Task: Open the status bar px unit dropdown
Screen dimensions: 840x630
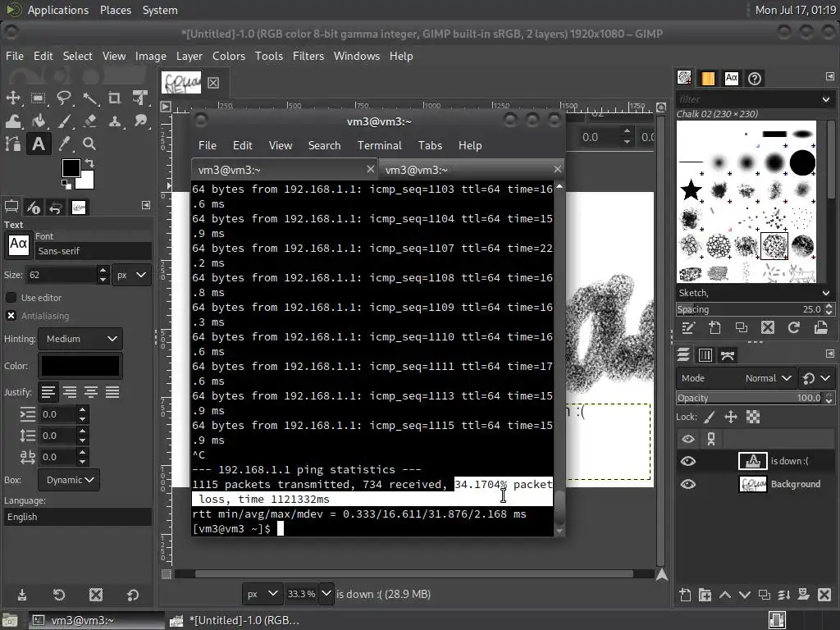Action: [262, 594]
